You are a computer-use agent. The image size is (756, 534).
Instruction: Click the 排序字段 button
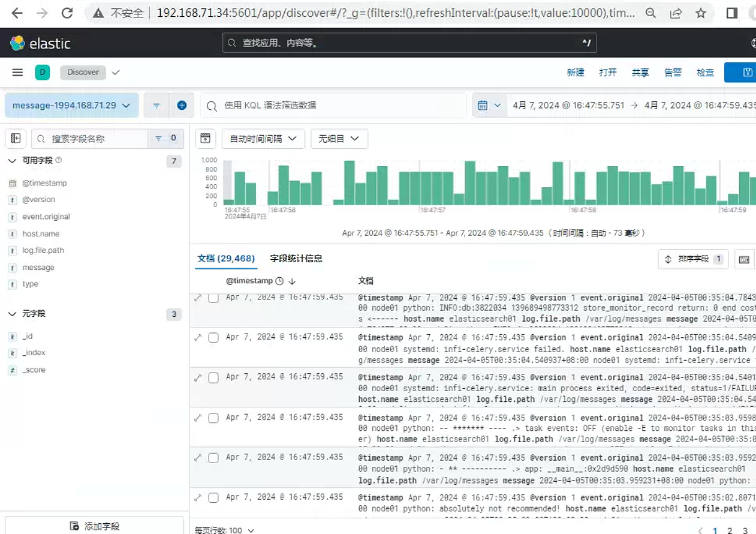693,259
